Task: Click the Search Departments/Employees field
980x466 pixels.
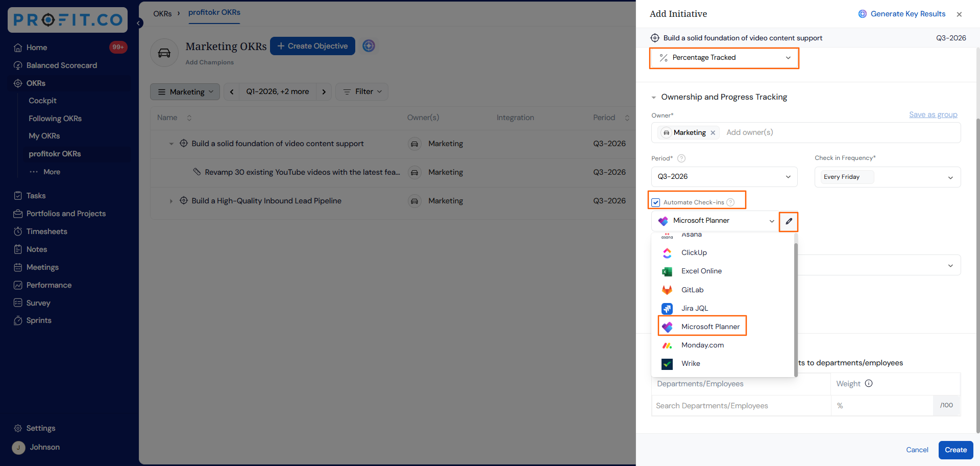Action: pos(741,406)
